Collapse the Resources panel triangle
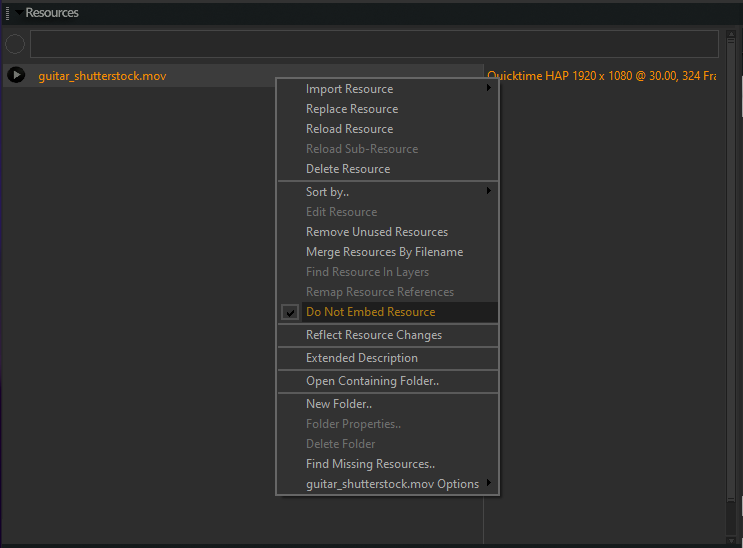Viewport: 743px width, 548px height. click(x=19, y=12)
